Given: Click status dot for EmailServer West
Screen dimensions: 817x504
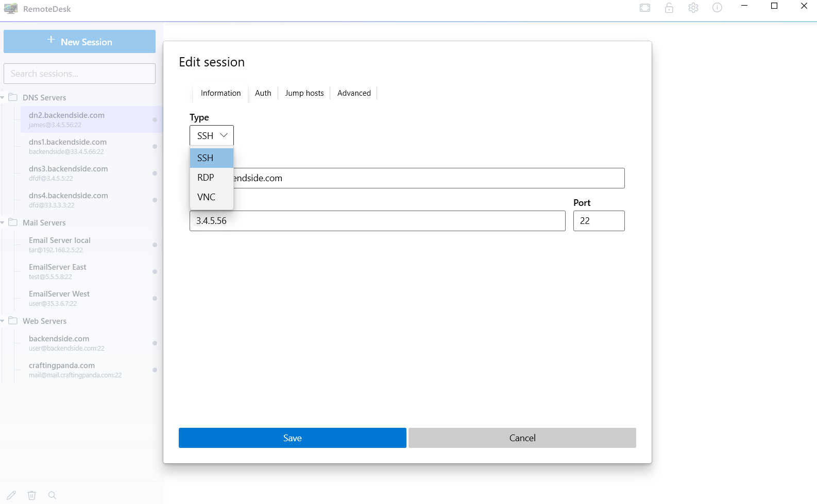Looking at the screenshot, I should click(x=155, y=298).
